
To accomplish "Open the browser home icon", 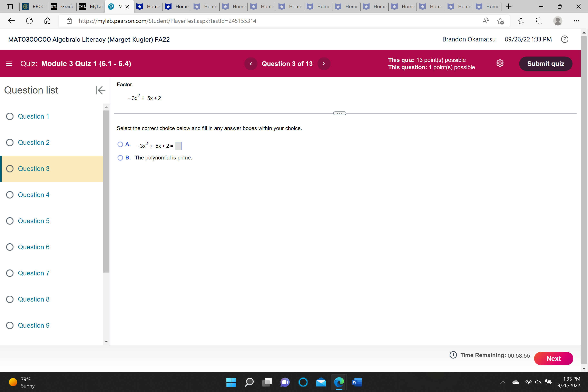I will point(47,21).
